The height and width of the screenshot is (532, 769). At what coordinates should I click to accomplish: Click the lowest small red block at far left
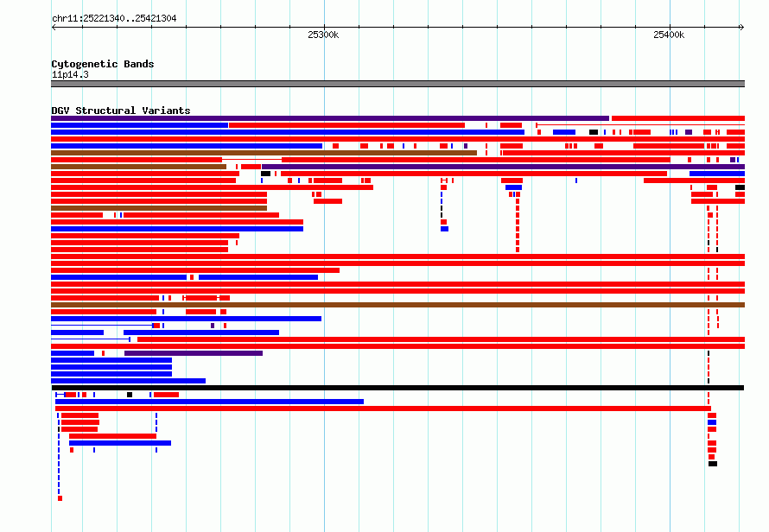pos(60,498)
